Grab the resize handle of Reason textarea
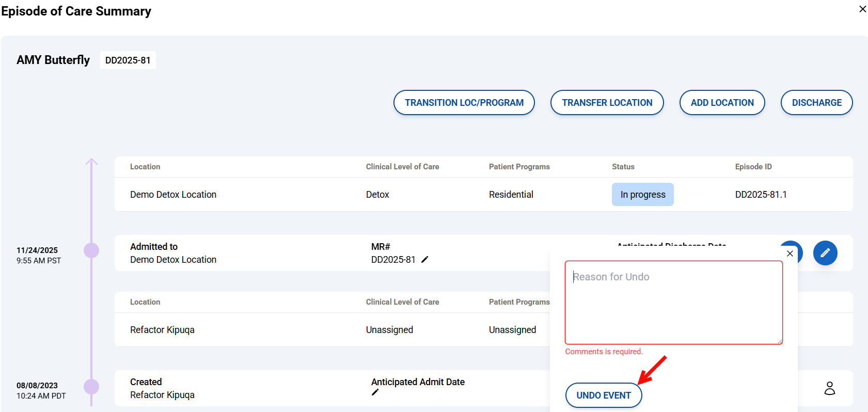This screenshot has width=868, height=412. 780,341
